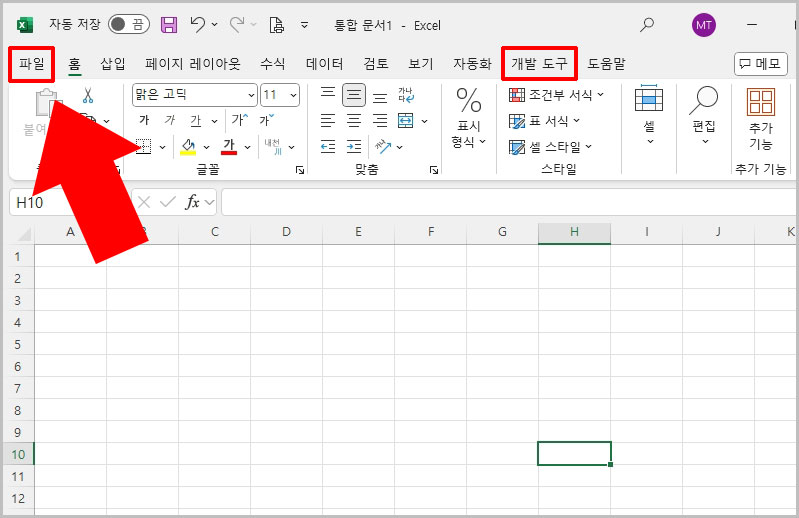Apply bold formatting (plain 가)

[144, 120]
